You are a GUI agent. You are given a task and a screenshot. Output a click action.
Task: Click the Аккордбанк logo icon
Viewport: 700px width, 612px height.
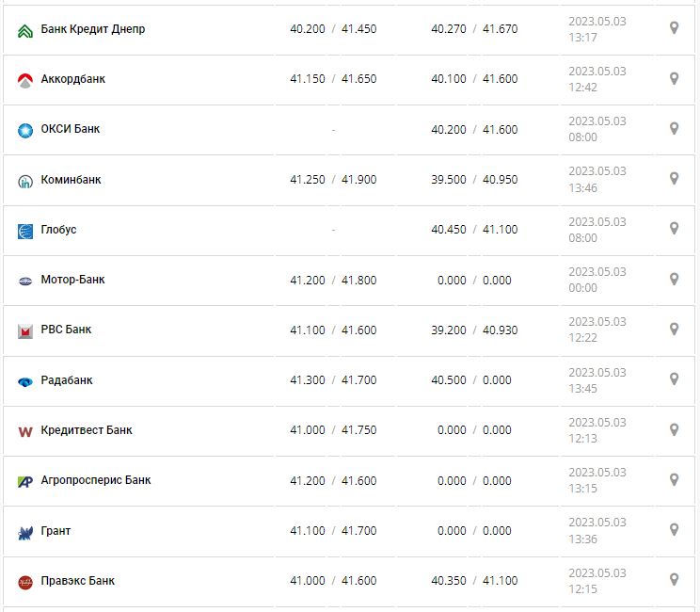25,80
